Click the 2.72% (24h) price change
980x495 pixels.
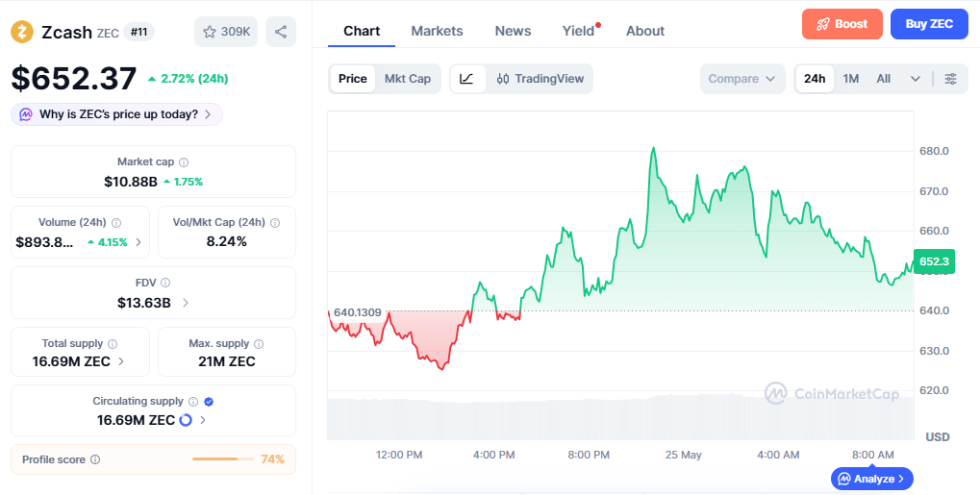pos(188,79)
